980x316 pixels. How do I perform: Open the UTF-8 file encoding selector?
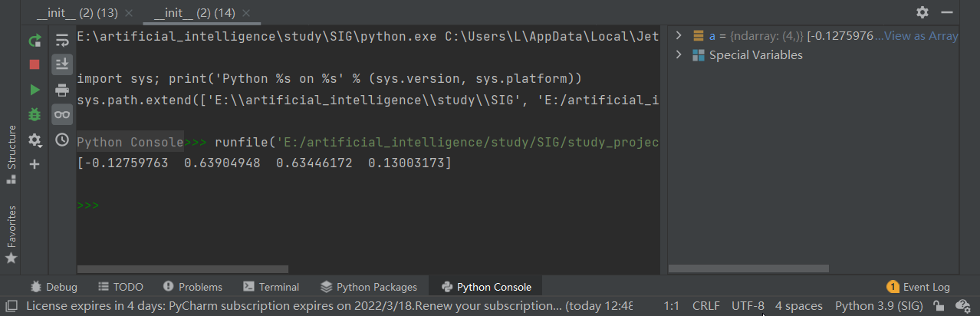click(x=748, y=306)
